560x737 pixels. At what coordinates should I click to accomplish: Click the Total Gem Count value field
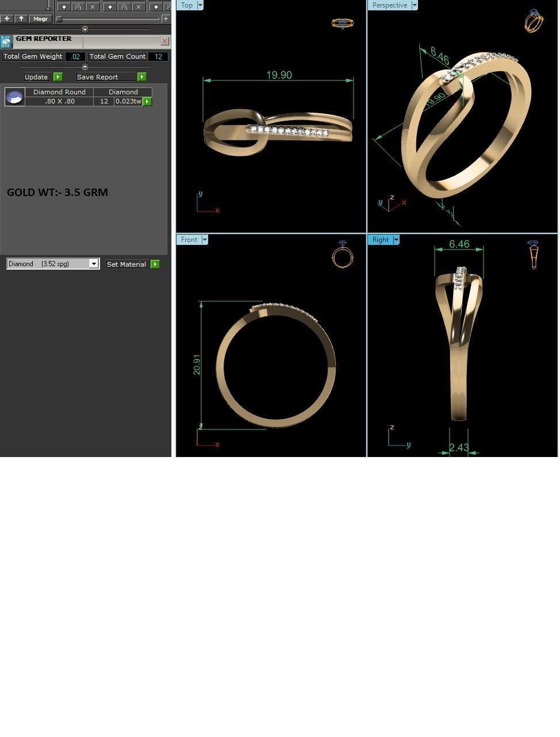pyautogui.click(x=158, y=56)
